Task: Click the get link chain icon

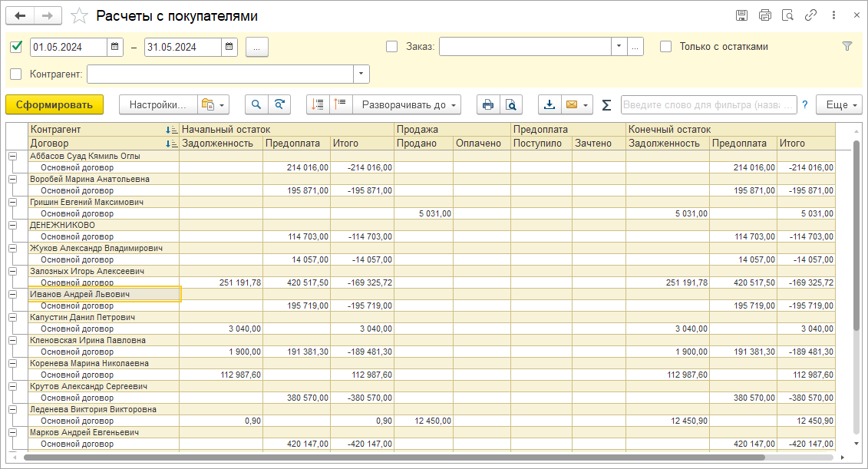Action: tap(810, 15)
